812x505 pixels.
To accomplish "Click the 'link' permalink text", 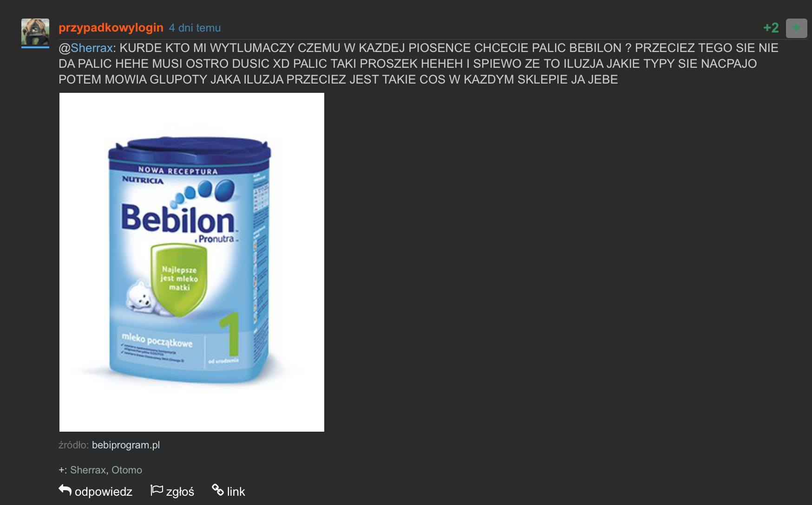I will pyautogui.click(x=236, y=492).
